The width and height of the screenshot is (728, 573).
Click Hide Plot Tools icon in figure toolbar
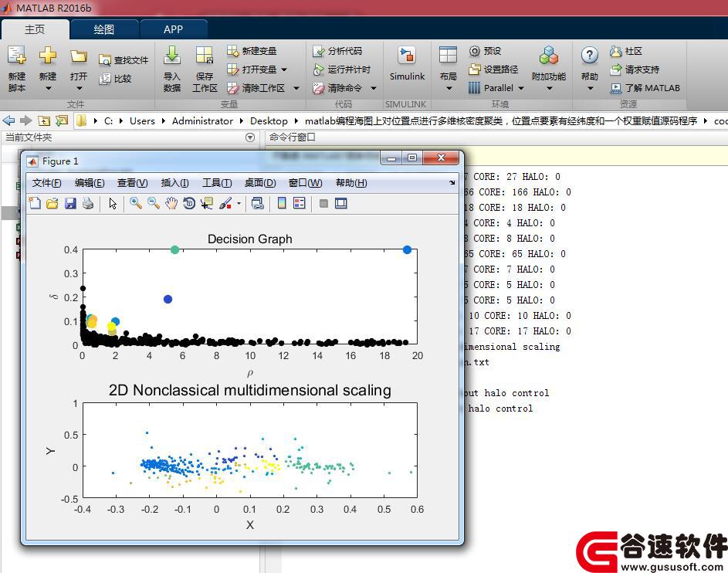click(323, 203)
